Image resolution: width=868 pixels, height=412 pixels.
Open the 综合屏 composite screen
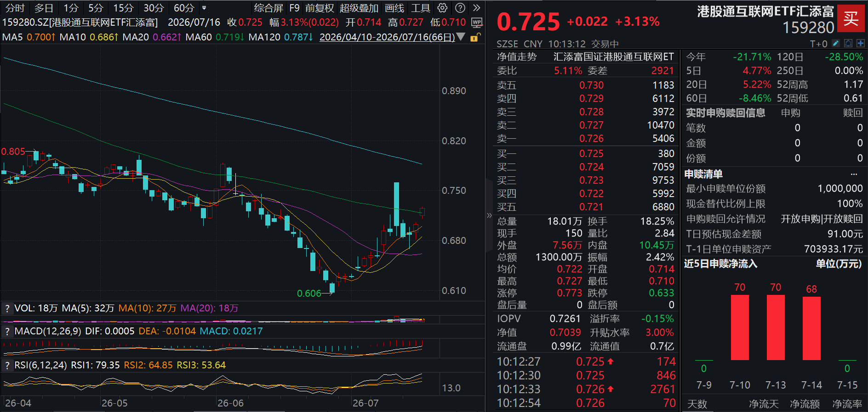coord(268,8)
